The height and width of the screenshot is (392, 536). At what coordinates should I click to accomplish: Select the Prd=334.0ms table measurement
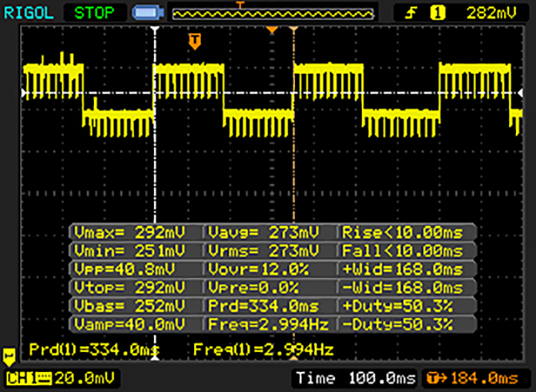click(x=263, y=306)
